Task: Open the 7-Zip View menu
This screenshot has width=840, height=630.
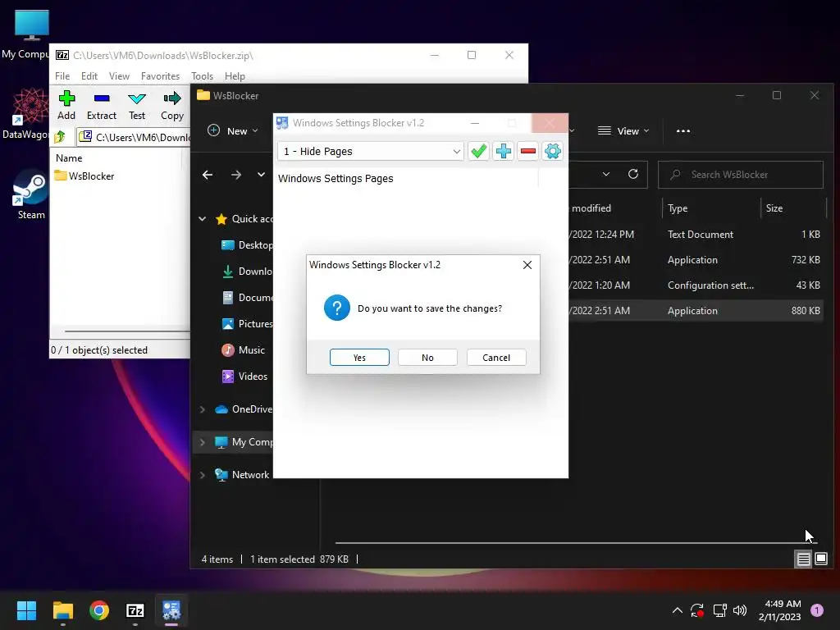Action: click(119, 76)
